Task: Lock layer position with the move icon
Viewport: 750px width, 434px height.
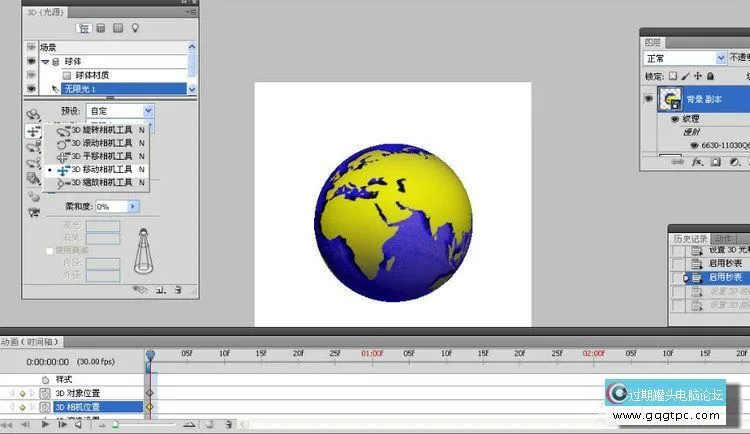Action: point(698,76)
